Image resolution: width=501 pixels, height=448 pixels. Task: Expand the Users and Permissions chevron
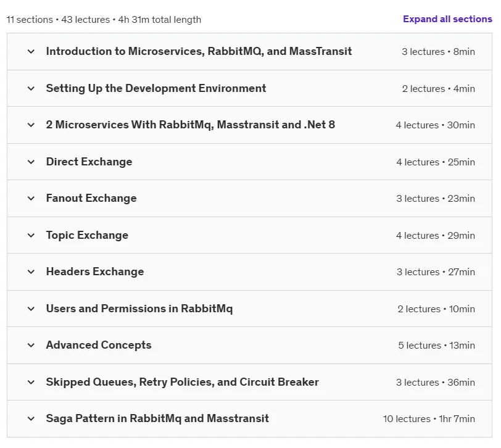31,309
